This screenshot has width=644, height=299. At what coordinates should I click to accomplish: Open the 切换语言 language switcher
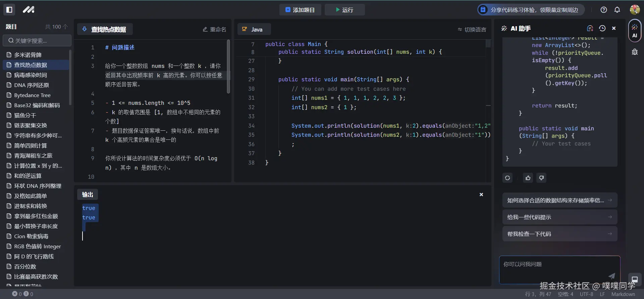[x=472, y=30]
